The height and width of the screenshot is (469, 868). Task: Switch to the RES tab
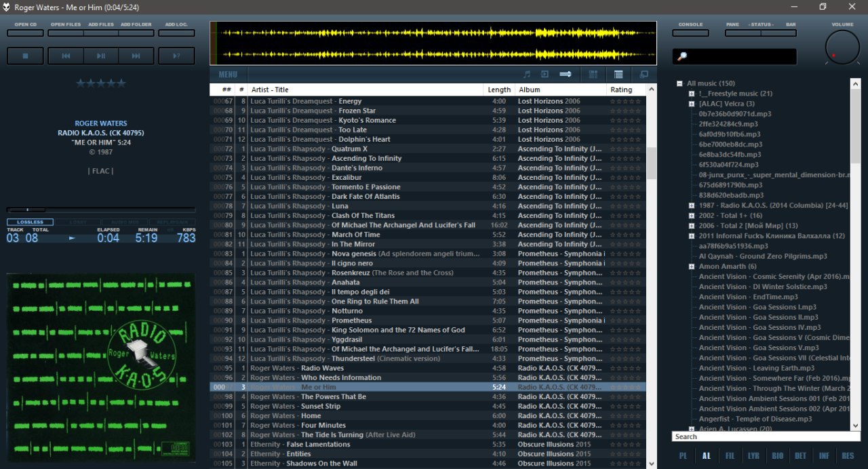pos(848,456)
